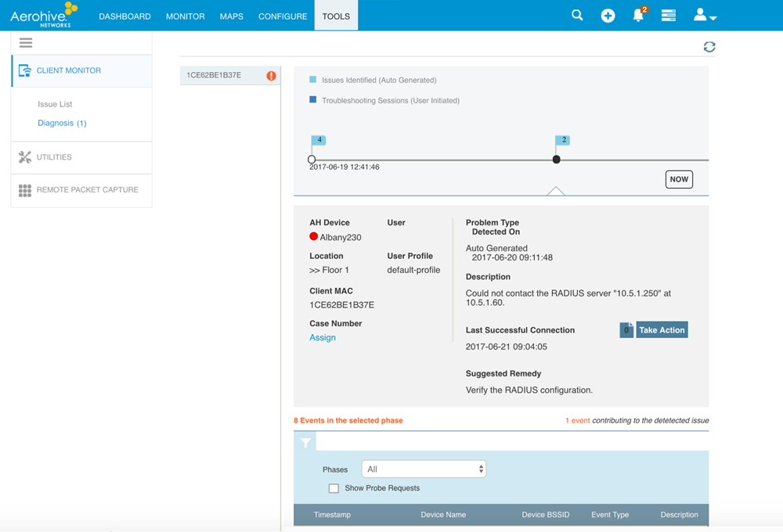Click the timeline flag labeled 2
The width and height of the screenshot is (783, 532).
pos(563,140)
